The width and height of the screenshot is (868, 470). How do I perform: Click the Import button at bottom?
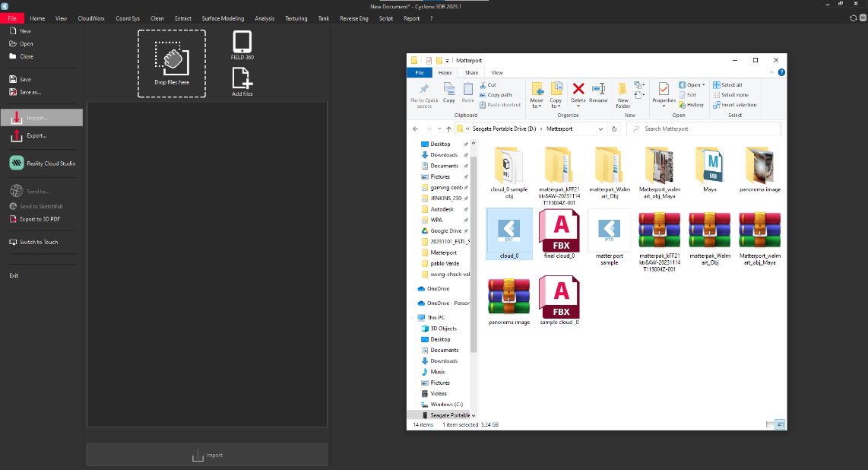[x=207, y=455]
